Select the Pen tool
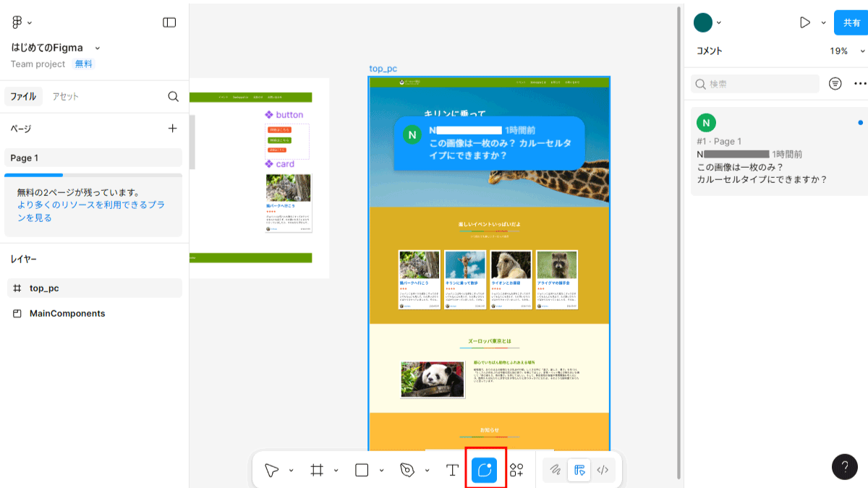The width and height of the screenshot is (868, 488). pyautogui.click(x=407, y=470)
